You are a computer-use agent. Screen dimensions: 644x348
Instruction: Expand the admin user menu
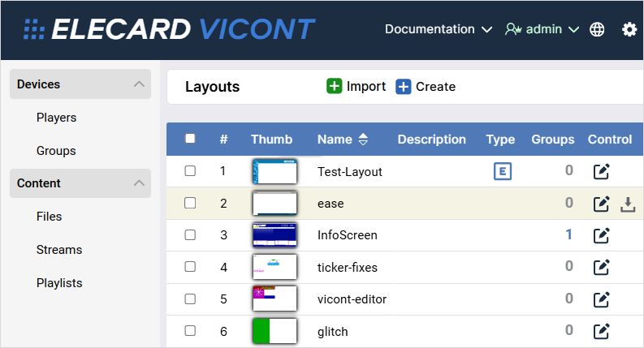click(542, 29)
